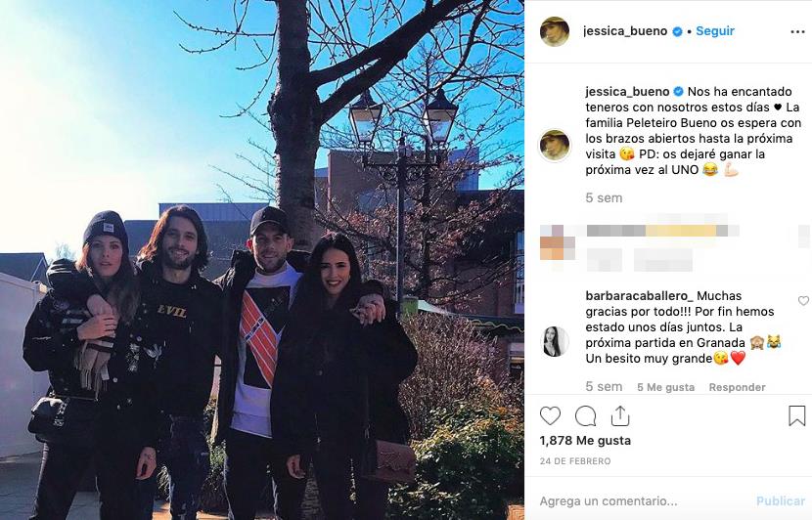Save the post with the bookmark icon

point(797,415)
